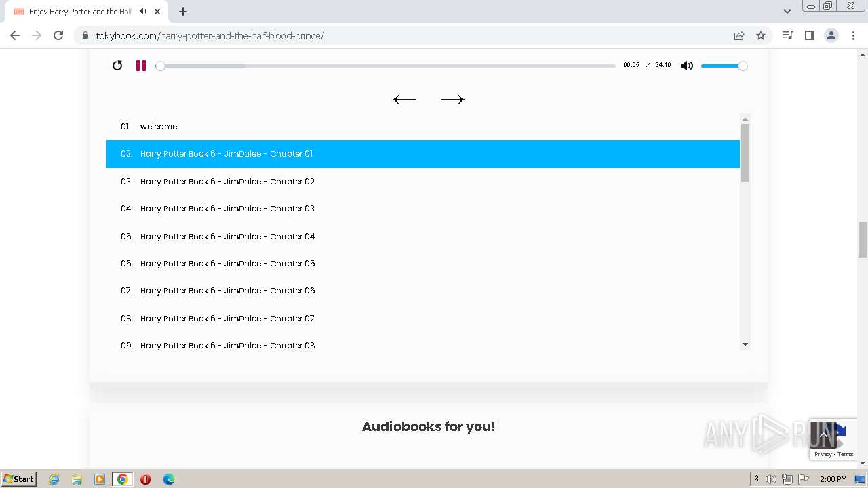This screenshot has width=868, height=488.
Task: Select track 06 Chapter 05
Action: tap(423, 264)
